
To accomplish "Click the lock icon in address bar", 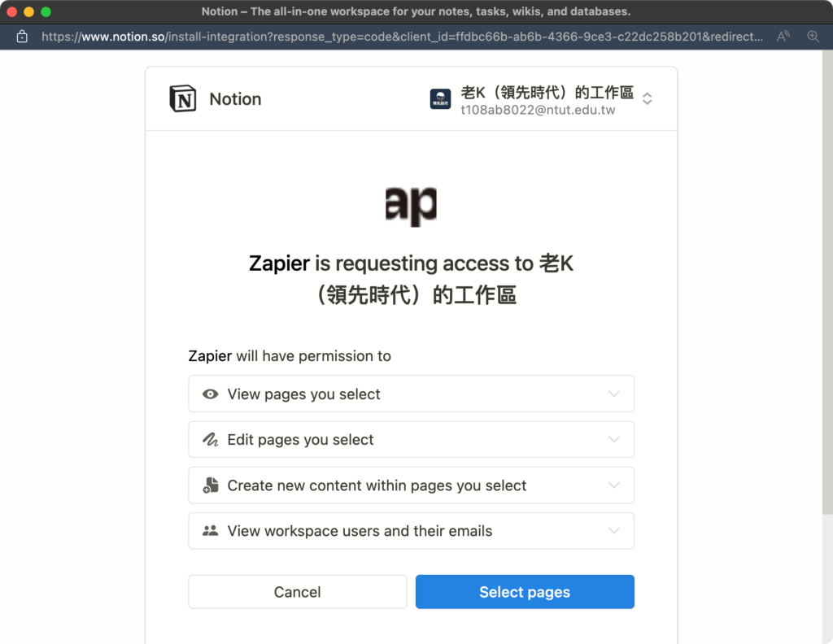I will tap(22, 37).
